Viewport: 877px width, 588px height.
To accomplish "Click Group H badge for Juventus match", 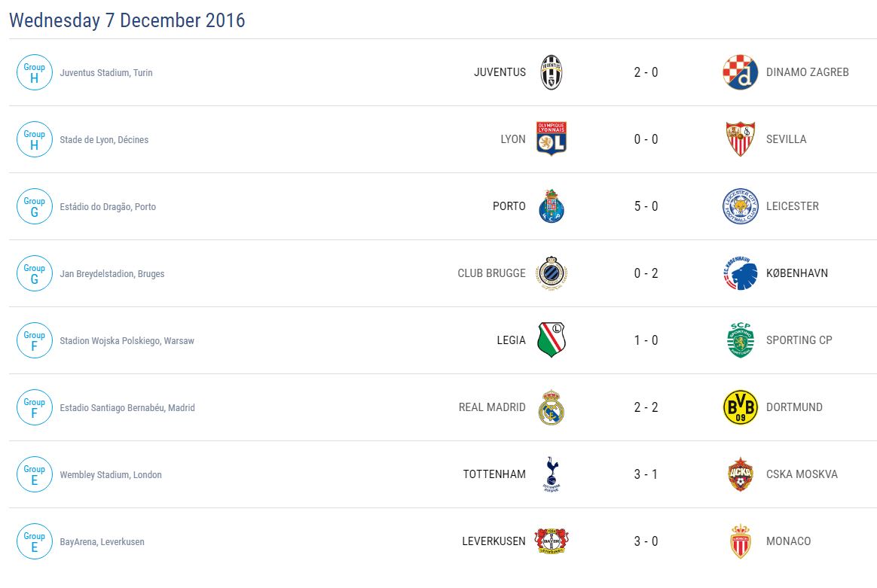I will pyautogui.click(x=34, y=72).
